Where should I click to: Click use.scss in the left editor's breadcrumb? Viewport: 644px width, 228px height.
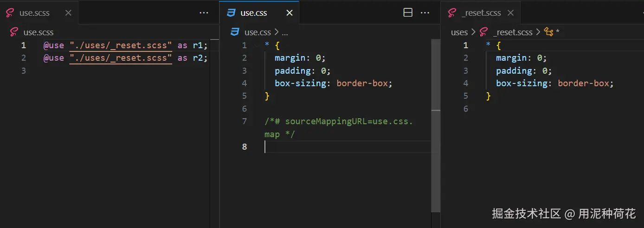click(39, 32)
